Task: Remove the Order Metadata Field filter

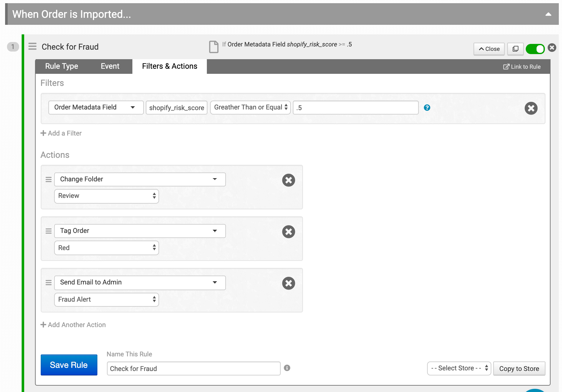Action: [531, 108]
